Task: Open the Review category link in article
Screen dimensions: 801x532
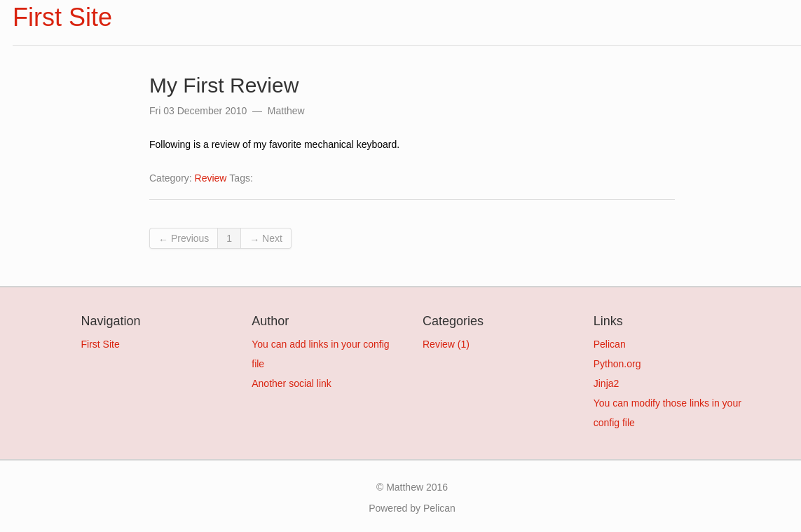Action: (210, 178)
